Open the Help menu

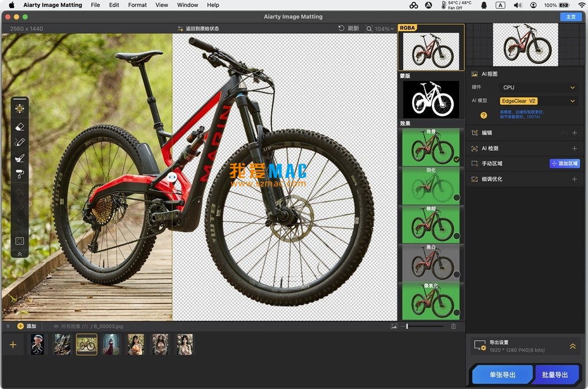[x=213, y=5]
